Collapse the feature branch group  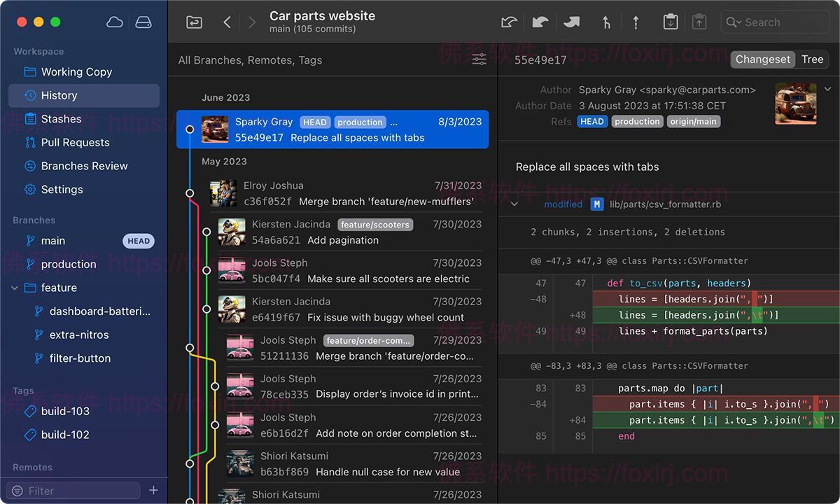15,288
